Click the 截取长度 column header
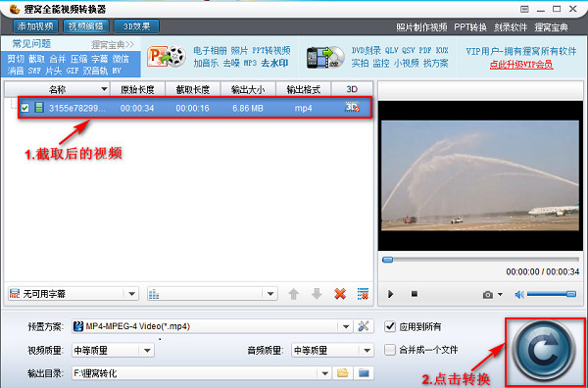This screenshot has height=388, width=588. (193, 89)
